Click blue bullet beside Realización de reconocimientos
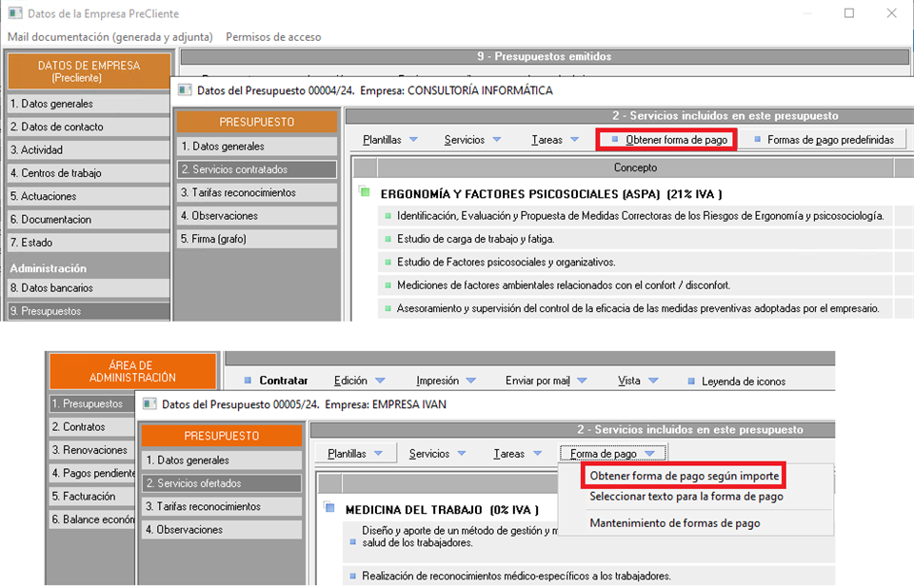The width and height of the screenshot is (914, 588). click(x=352, y=576)
